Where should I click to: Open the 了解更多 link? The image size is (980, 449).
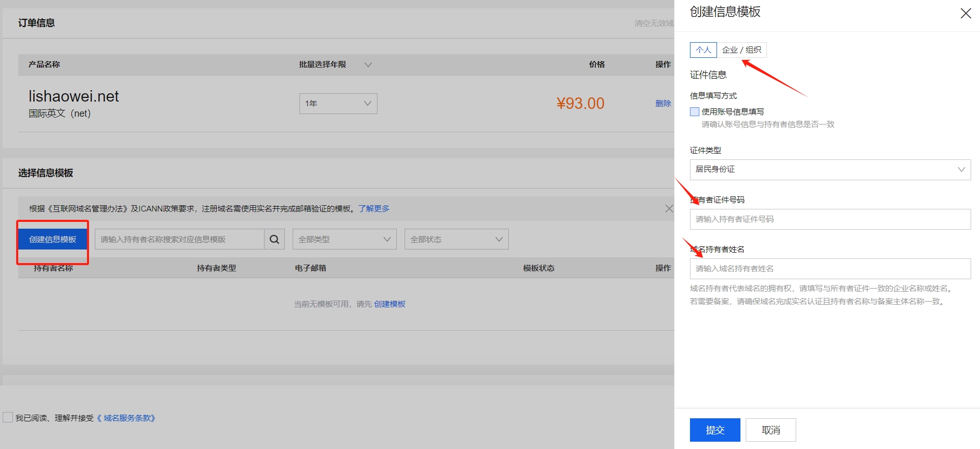tap(374, 209)
